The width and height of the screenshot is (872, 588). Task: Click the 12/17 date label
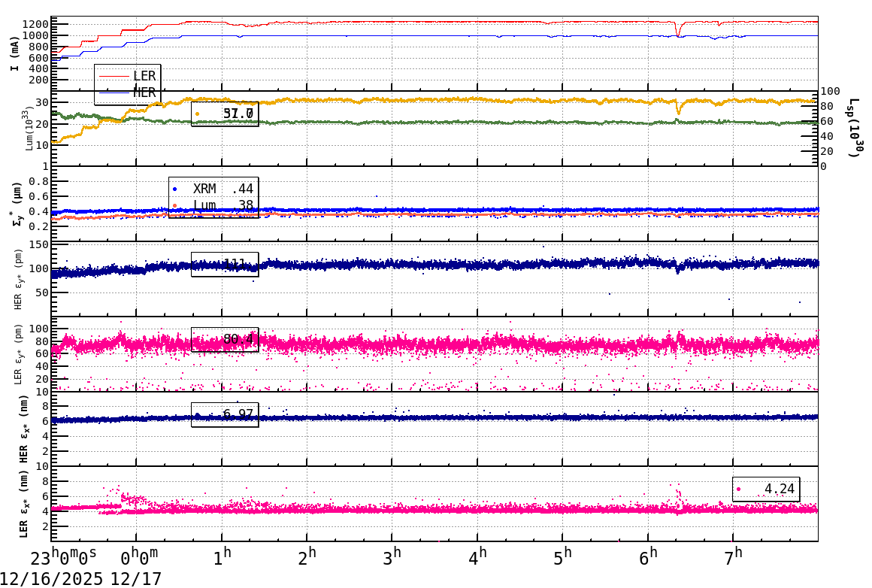[136, 578]
